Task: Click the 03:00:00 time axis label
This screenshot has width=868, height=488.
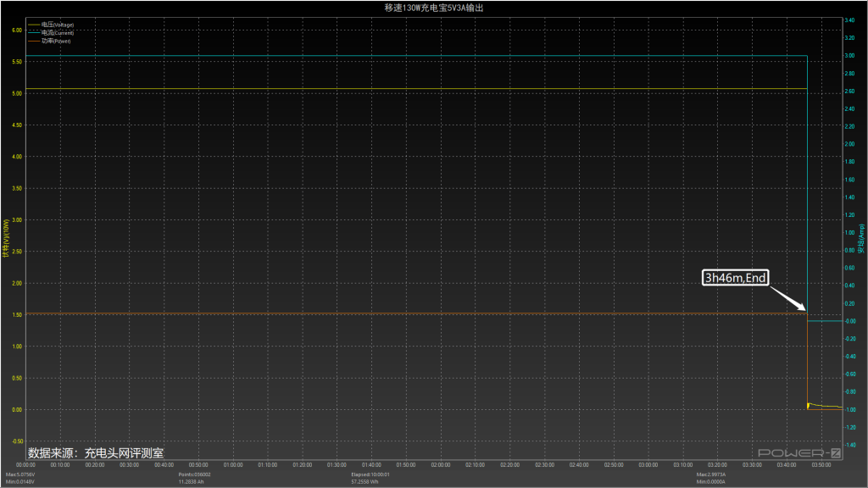Action: pyautogui.click(x=648, y=465)
